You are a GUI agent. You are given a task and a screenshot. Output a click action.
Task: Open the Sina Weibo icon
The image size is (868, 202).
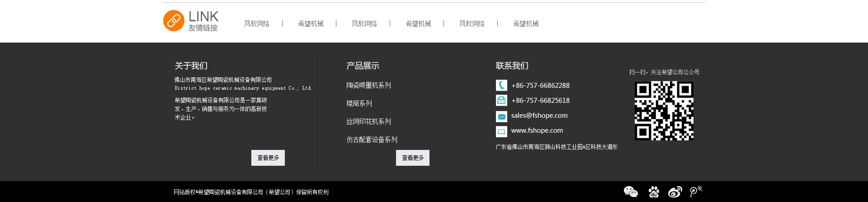pyautogui.click(x=675, y=192)
